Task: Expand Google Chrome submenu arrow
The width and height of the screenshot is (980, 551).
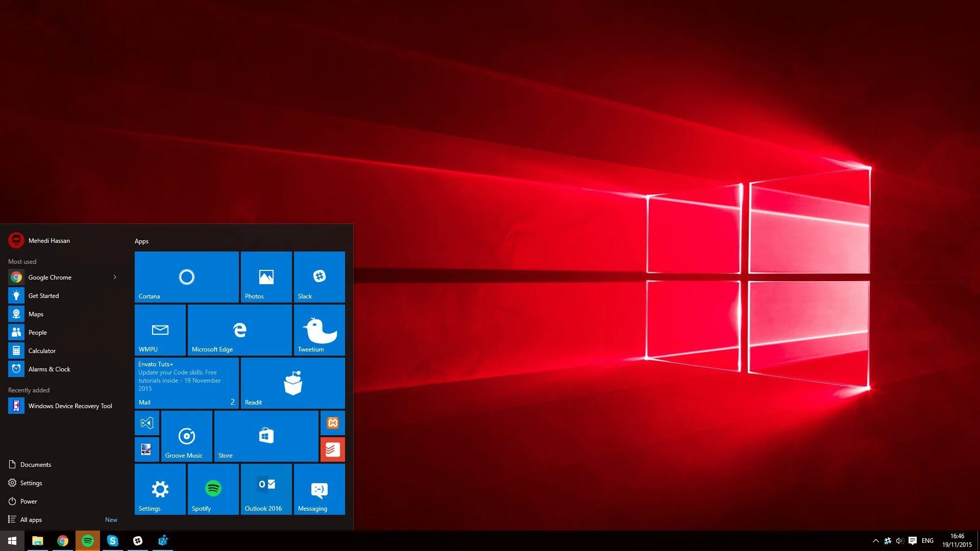Action: [115, 277]
